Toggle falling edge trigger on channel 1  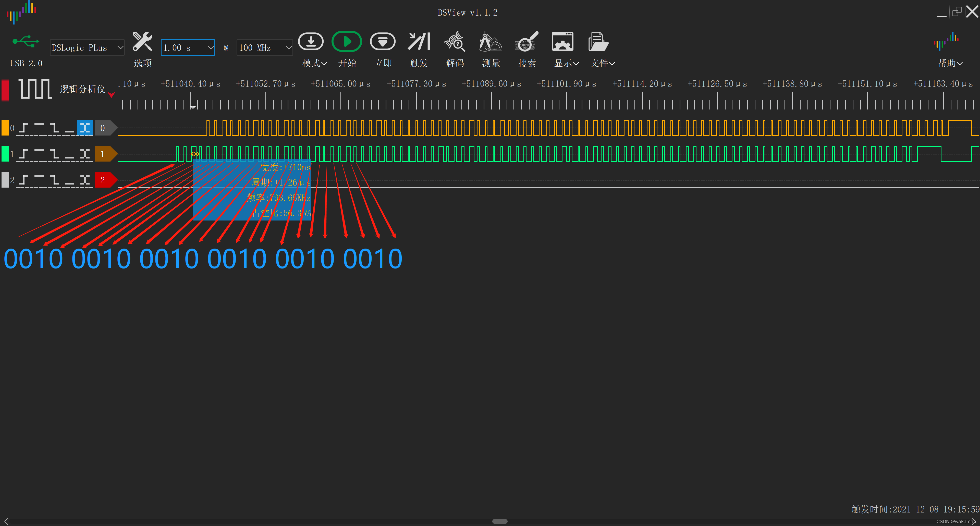coord(54,154)
